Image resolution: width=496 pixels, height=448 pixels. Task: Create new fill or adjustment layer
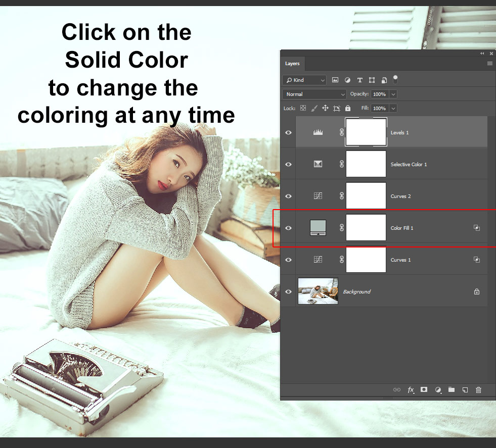[x=438, y=390]
